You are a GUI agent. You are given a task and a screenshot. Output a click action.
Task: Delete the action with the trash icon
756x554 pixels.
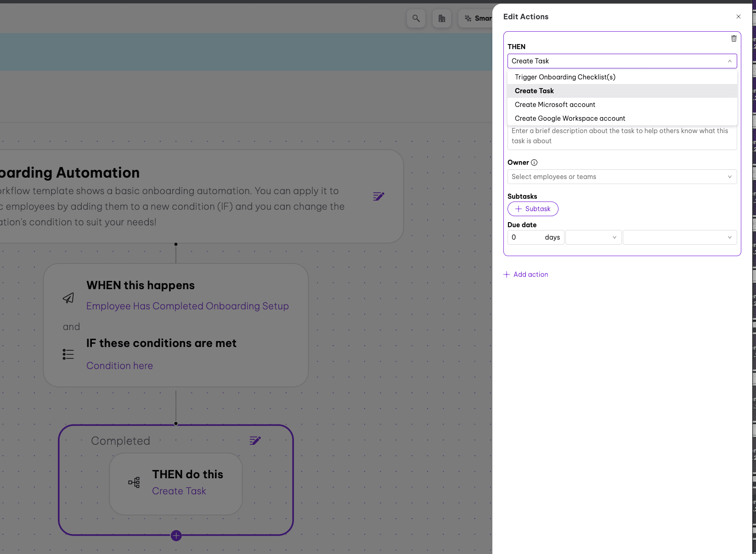(x=734, y=39)
